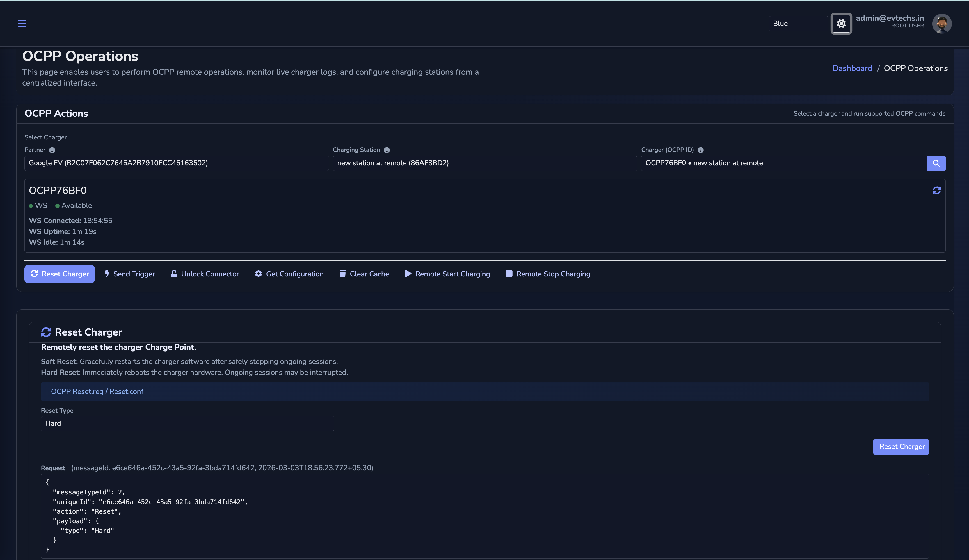Open the Get Configuration tab
The height and width of the screenshot is (560, 969).
(289, 274)
